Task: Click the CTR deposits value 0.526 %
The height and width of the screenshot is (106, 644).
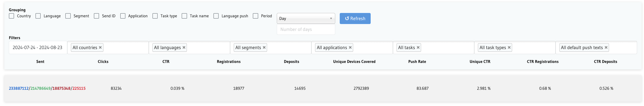Action: click(606, 88)
